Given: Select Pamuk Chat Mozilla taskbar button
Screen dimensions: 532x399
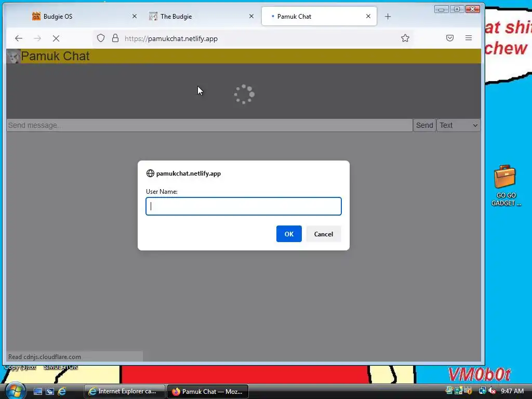Looking at the screenshot, I should coord(208,391).
